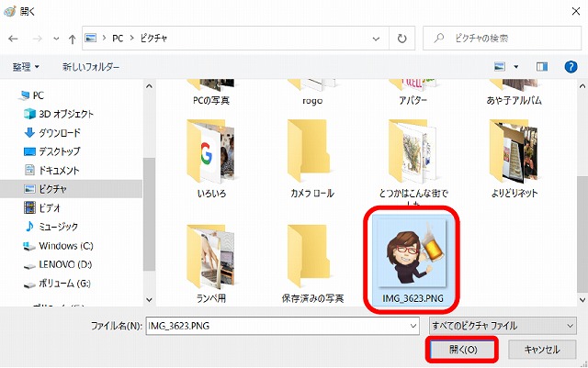Click the help question mark icon

[x=570, y=67]
